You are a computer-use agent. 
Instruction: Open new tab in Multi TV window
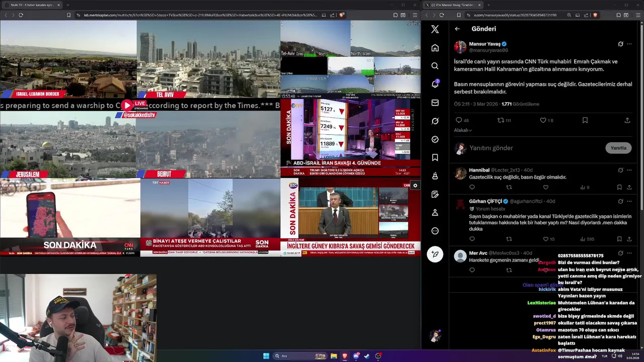[x=67, y=5]
